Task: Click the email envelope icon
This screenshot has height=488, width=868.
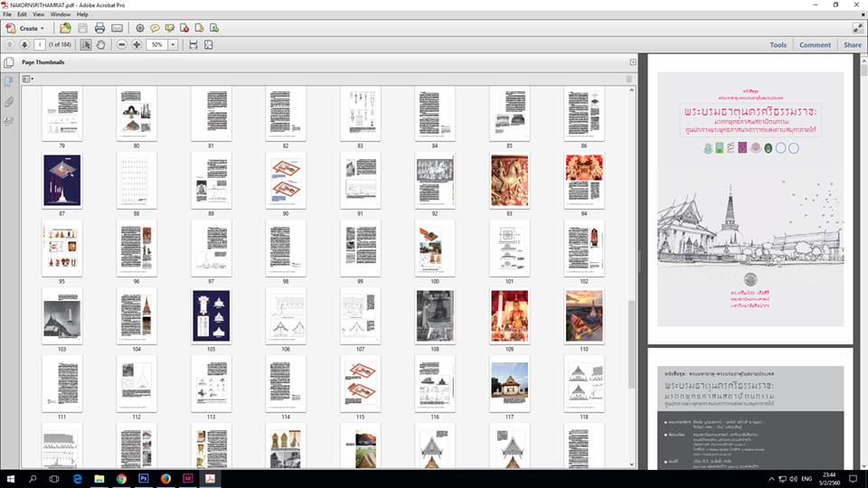Action: click(116, 28)
